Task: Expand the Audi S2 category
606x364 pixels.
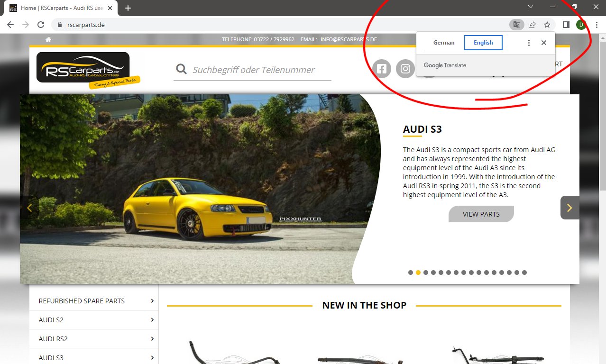Action: point(94,320)
